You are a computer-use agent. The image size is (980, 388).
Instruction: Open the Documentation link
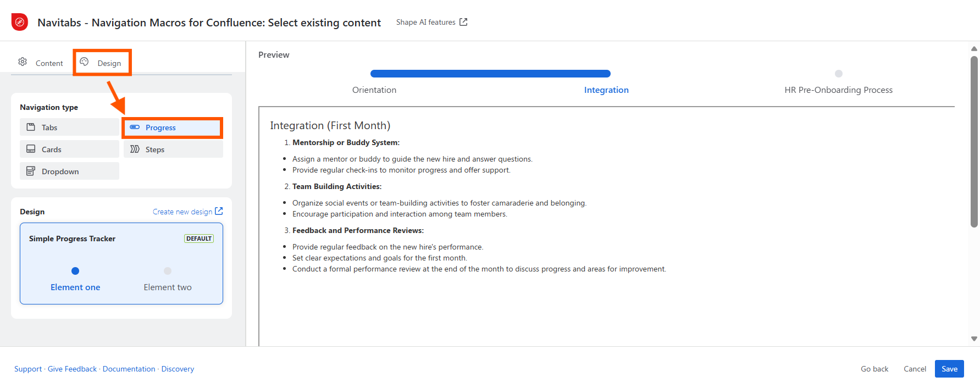click(129, 369)
